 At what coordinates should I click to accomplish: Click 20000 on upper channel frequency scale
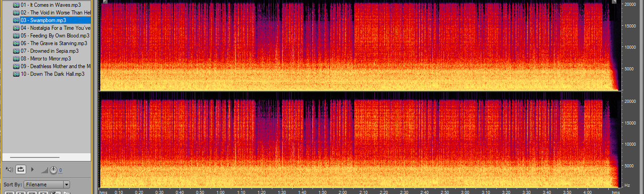coord(630,4)
